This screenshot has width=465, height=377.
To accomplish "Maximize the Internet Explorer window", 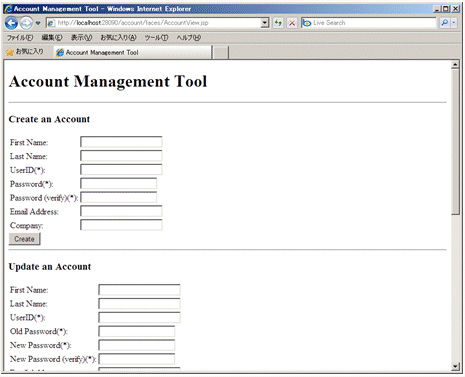I will tap(446, 9).
